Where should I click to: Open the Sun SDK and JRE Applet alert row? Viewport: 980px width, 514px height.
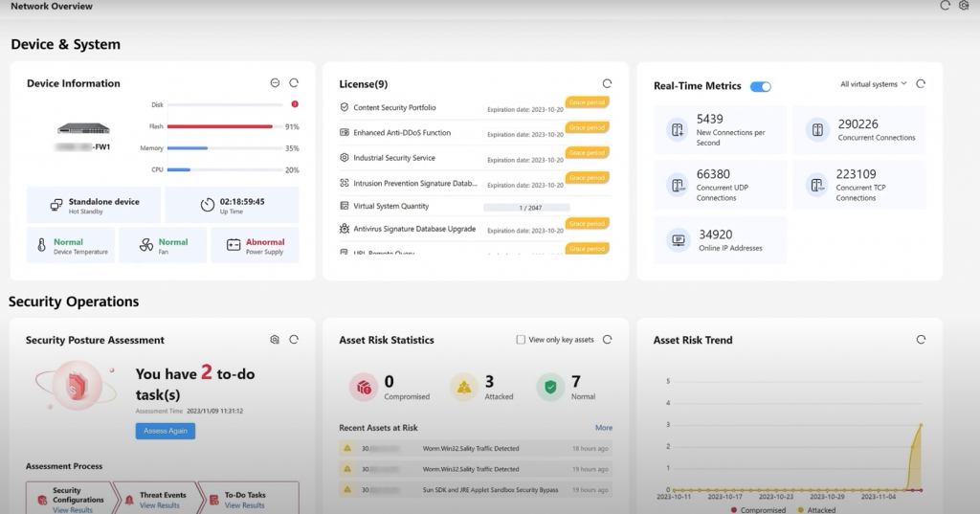coord(476,489)
